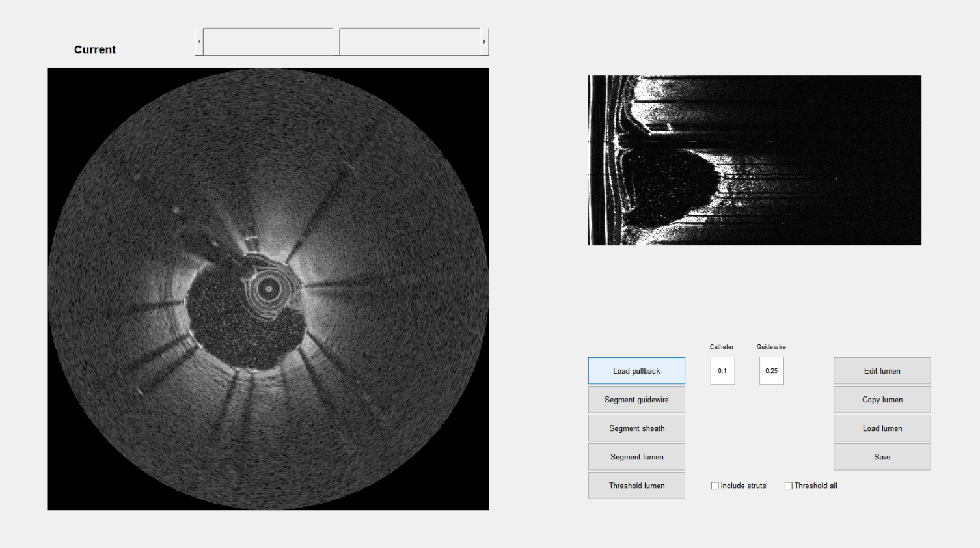Click the Catheter label
This screenshot has width=980, height=548.
(x=722, y=347)
